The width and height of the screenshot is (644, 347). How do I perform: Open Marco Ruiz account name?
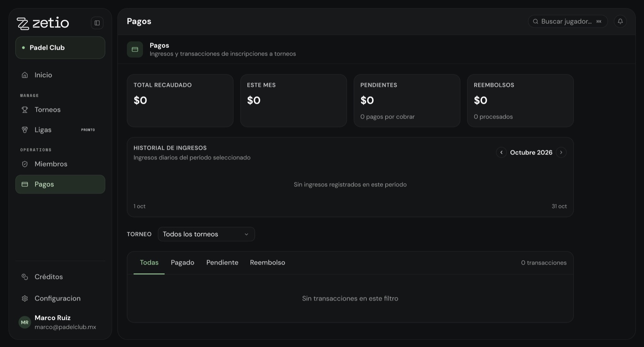click(x=52, y=318)
